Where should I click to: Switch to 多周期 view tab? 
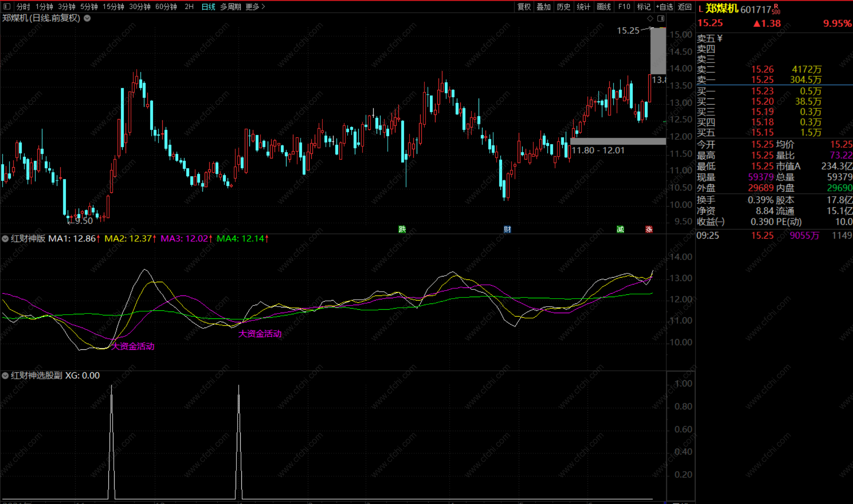230,6
